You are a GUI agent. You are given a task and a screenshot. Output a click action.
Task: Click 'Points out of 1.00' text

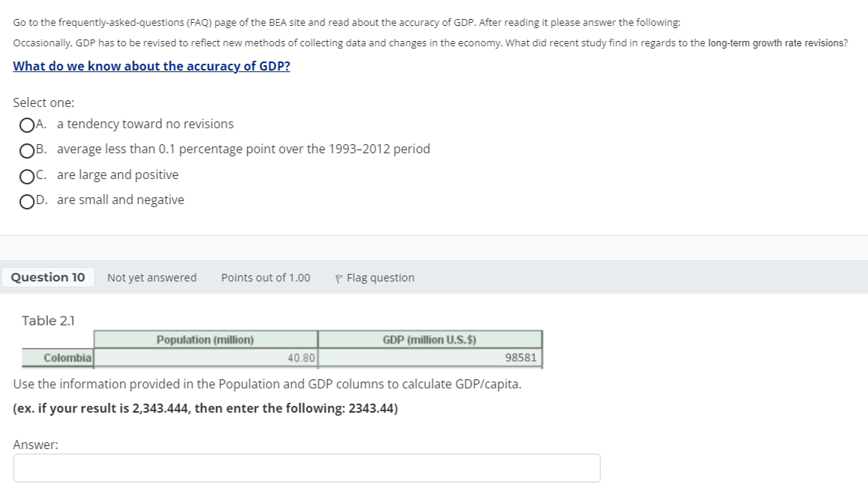point(266,278)
